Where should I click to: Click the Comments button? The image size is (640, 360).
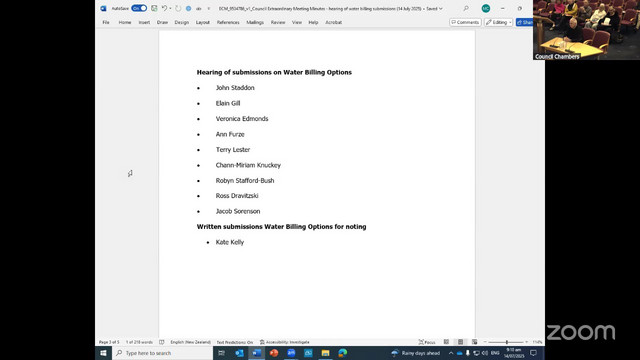(x=465, y=22)
